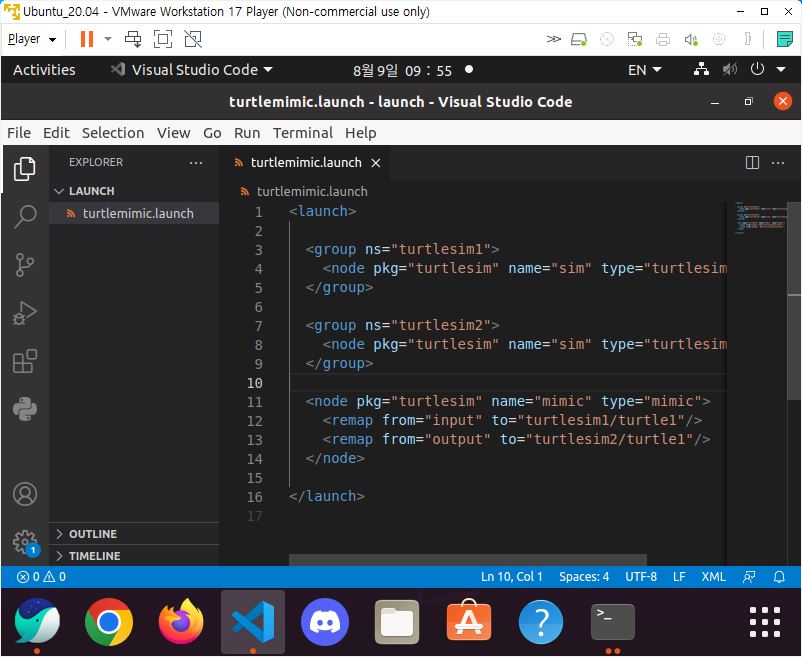802x657 pixels.
Task: Click the VMware sound device icon
Action: coord(691,39)
